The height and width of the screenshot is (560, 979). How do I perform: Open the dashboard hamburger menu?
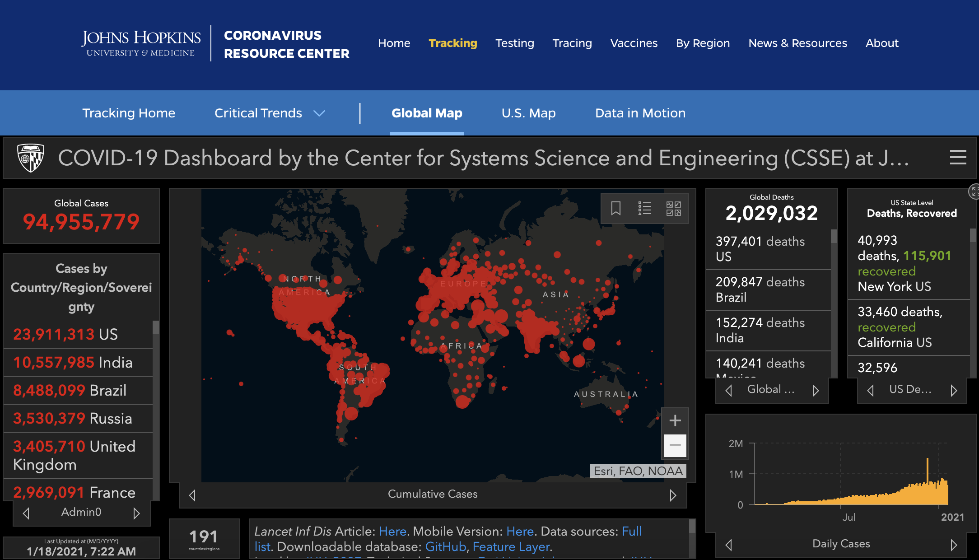click(958, 158)
